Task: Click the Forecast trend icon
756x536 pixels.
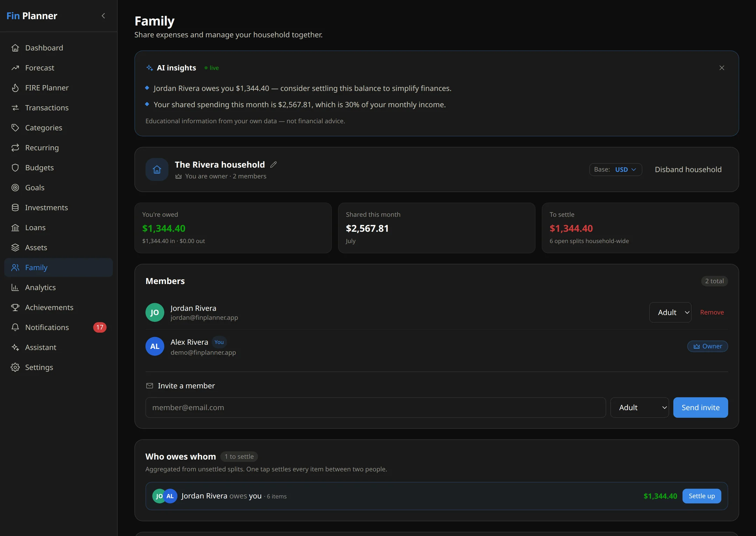Action: click(x=15, y=68)
